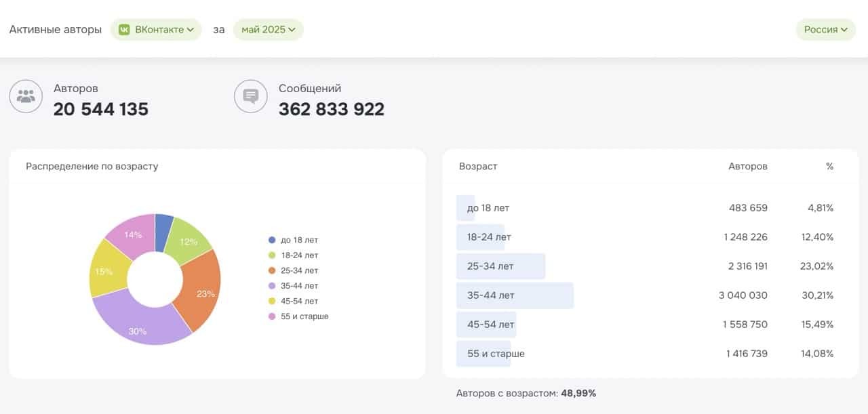
Task: Click the value 1 416 739
Action: (x=747, y=354)
